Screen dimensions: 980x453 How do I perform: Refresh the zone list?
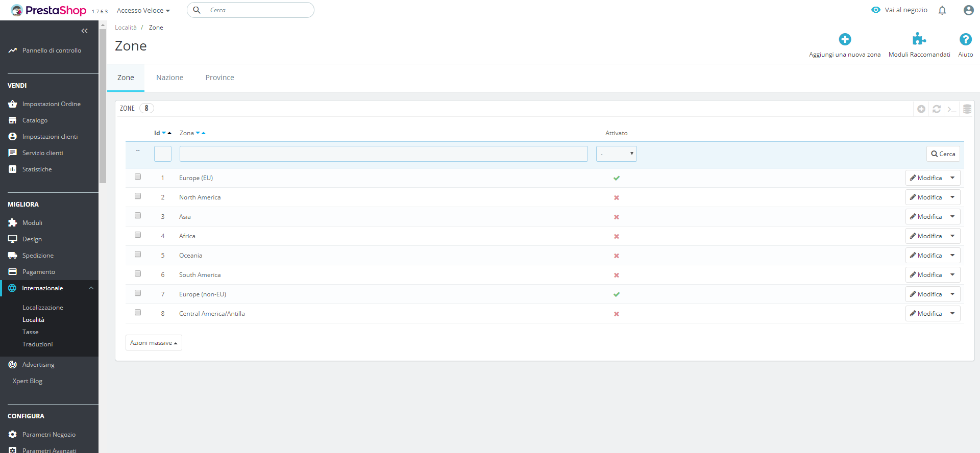(x=937, y=109)
